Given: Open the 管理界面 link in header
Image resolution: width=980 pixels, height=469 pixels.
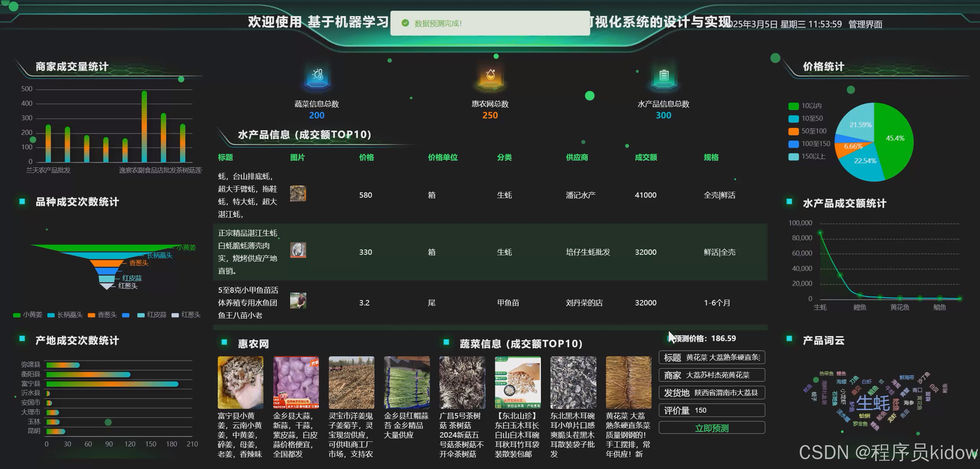Looking at the screenshot, I should point(865,25).
